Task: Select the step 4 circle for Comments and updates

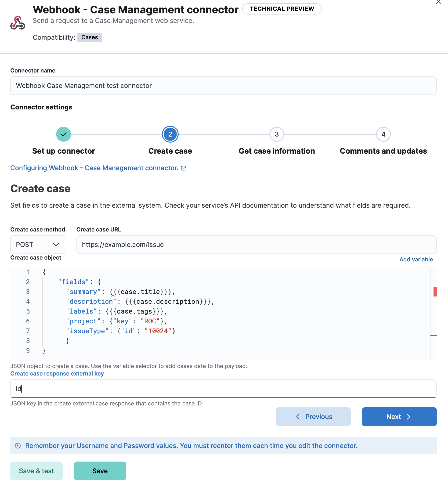Action: [383, 134]
